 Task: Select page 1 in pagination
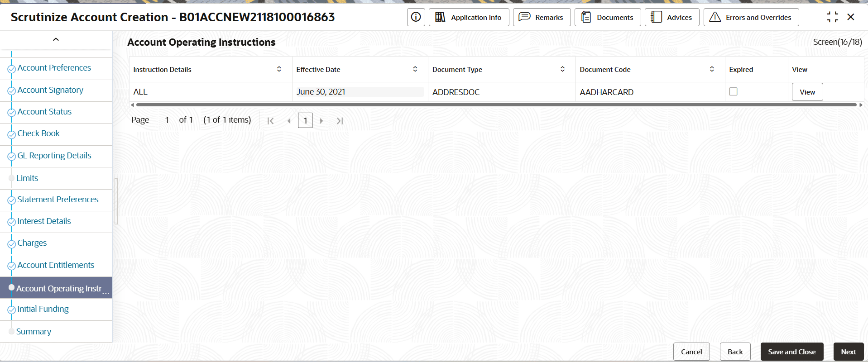coord(305,121)
